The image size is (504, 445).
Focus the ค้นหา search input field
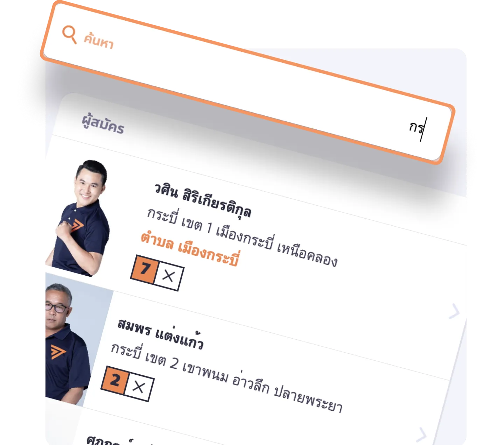[247, 82]
